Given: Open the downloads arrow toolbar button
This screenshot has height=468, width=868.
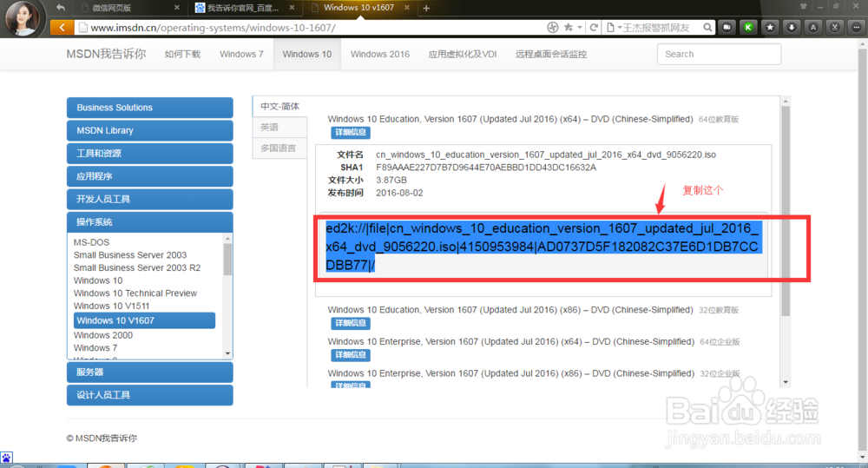Looking at the screenshot, I should coord(792,27).
